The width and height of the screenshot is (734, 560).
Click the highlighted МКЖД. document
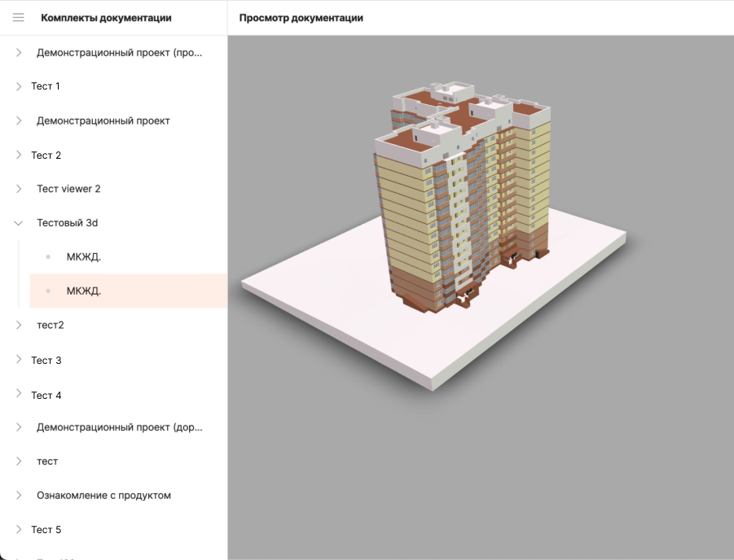(84, 291)
